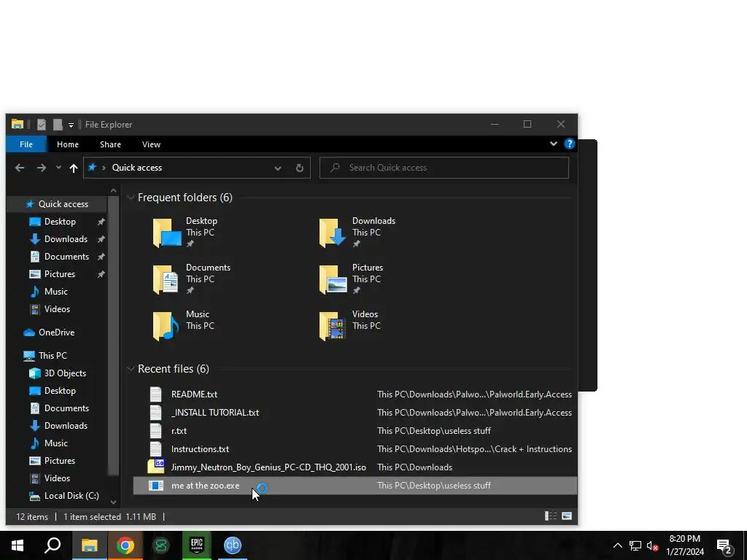
Task: Open the Documents frequent folder icon
Action: pos(166,279)
